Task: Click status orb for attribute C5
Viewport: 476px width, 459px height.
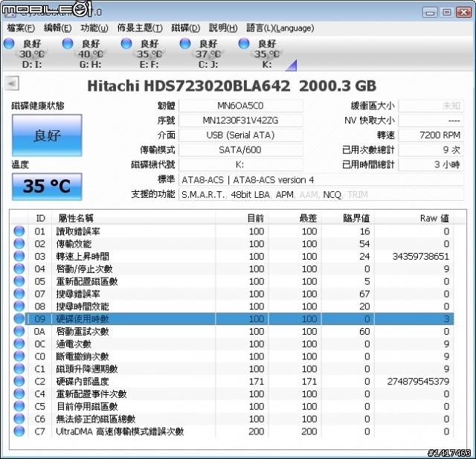Action: tap(19, 406)
